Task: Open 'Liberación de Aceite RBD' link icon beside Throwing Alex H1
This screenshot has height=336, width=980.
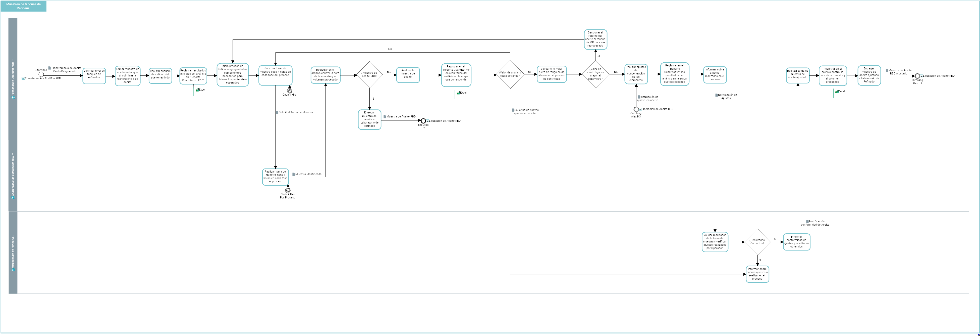Action: [x=921, y=76]
